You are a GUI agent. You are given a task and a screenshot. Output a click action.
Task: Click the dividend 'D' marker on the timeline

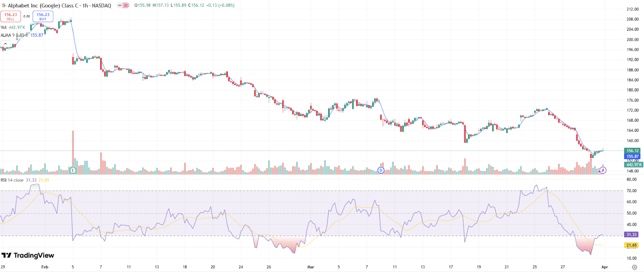point(381,170)
